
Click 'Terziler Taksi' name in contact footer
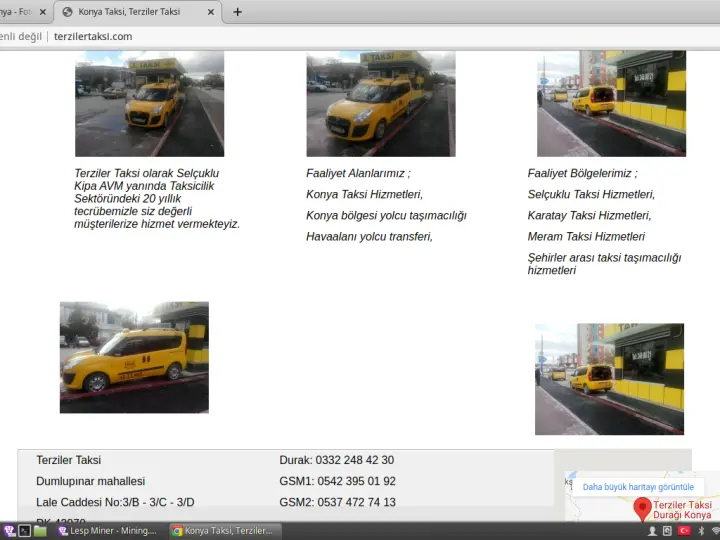pos(68,460)
